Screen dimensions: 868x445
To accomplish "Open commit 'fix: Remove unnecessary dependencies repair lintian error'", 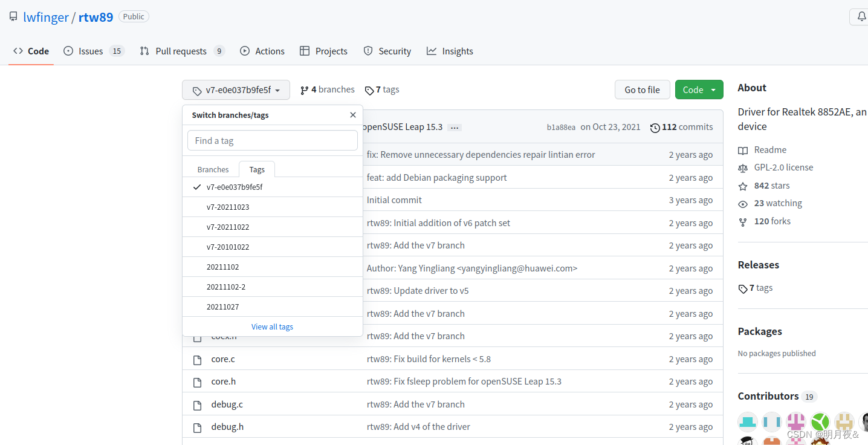I will [481, 154].
